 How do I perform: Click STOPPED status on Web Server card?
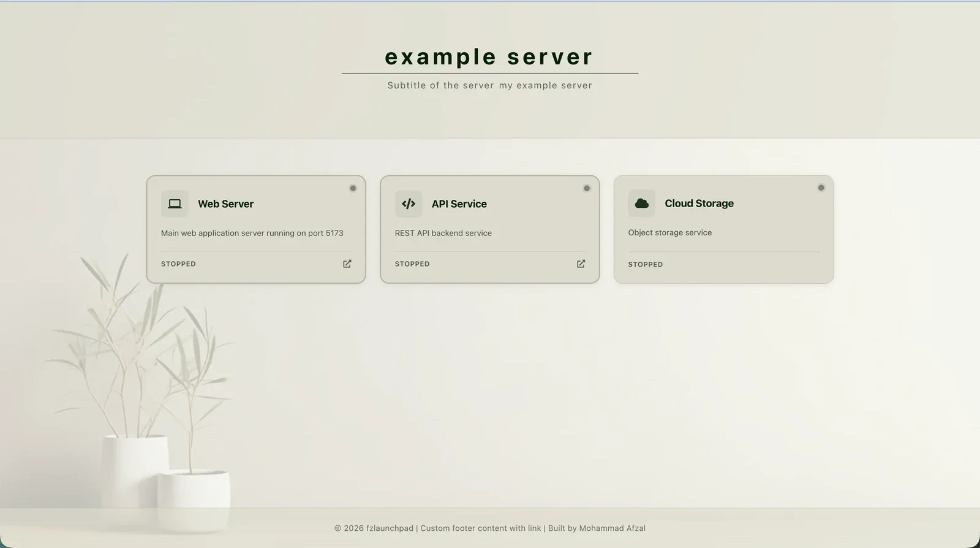[178, 264]
